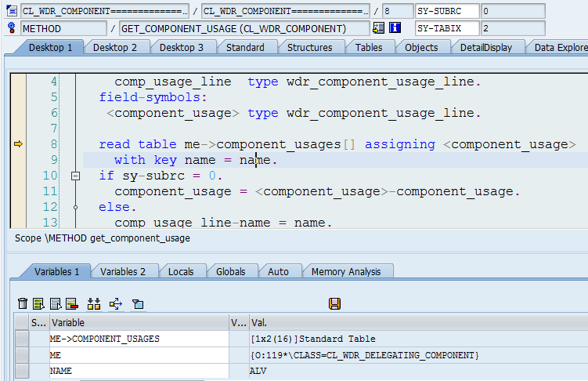Viewport: 588px width, 381px height.
Task: Open the Structures tab
Action: (309, 48)
